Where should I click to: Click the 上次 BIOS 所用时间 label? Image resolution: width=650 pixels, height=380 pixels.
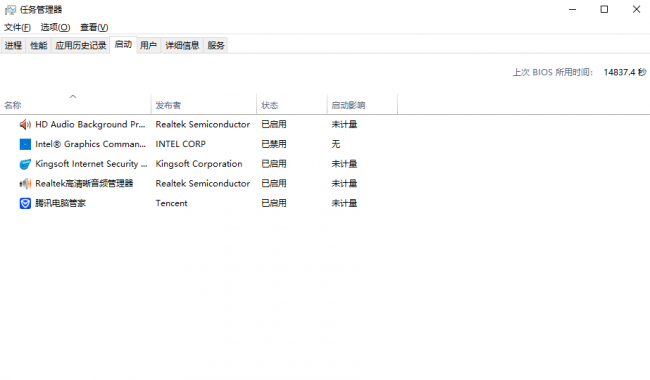click(553, 73)
